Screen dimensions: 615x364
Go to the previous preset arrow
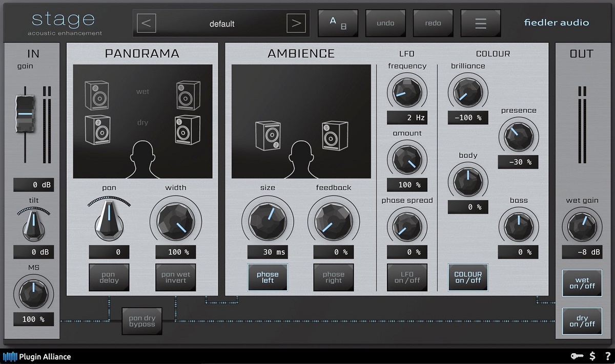(x=147, y=24)
